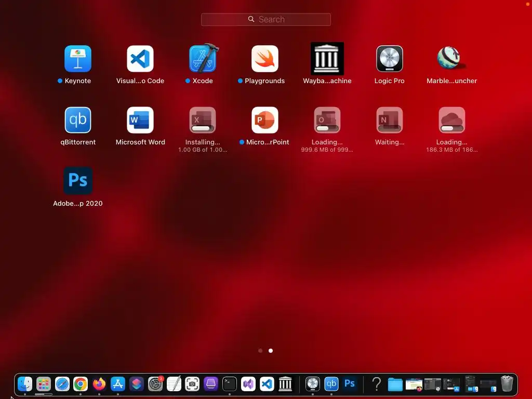
Task: Open Logic Pro from the Dock
Action: [x=312, y=384]
